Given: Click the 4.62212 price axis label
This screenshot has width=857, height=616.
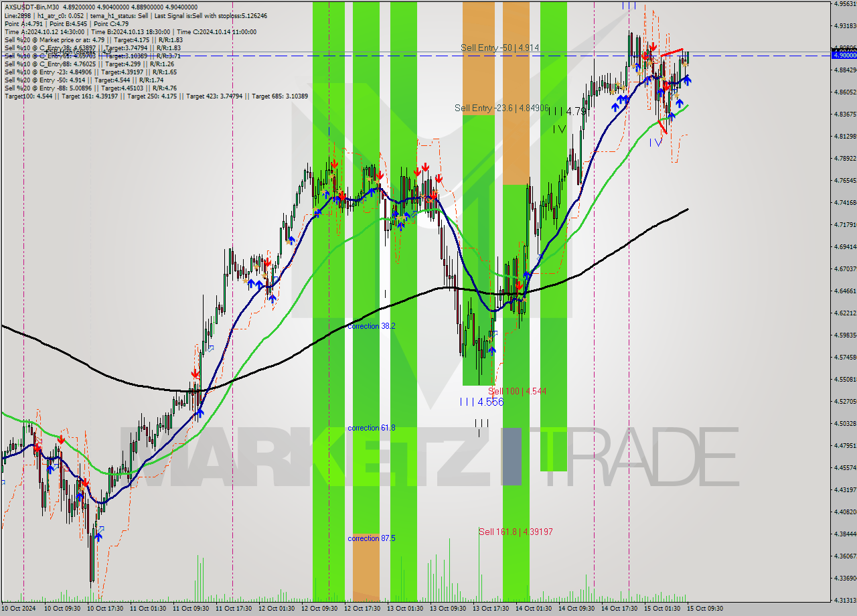Looking at the screenshot, I should [845, 313].
